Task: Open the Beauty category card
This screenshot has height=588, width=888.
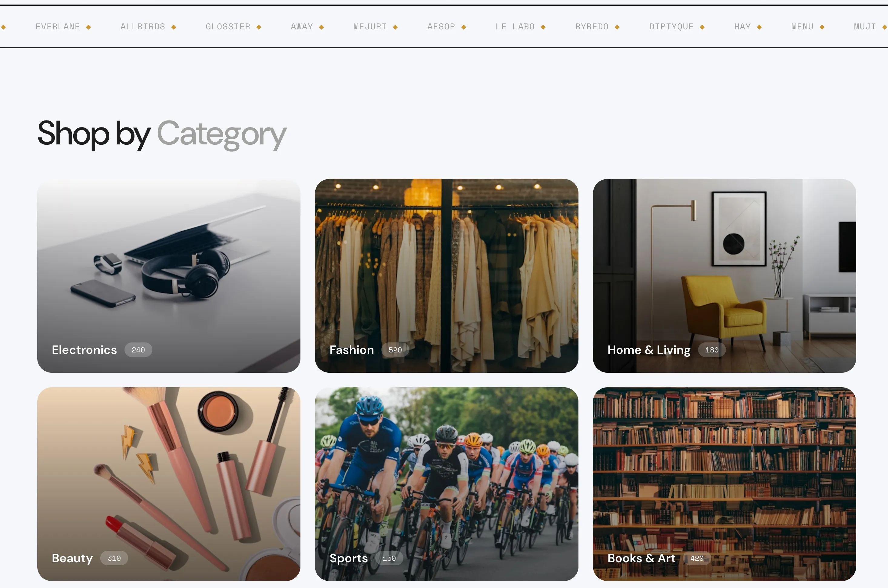Action: point(169,484)
